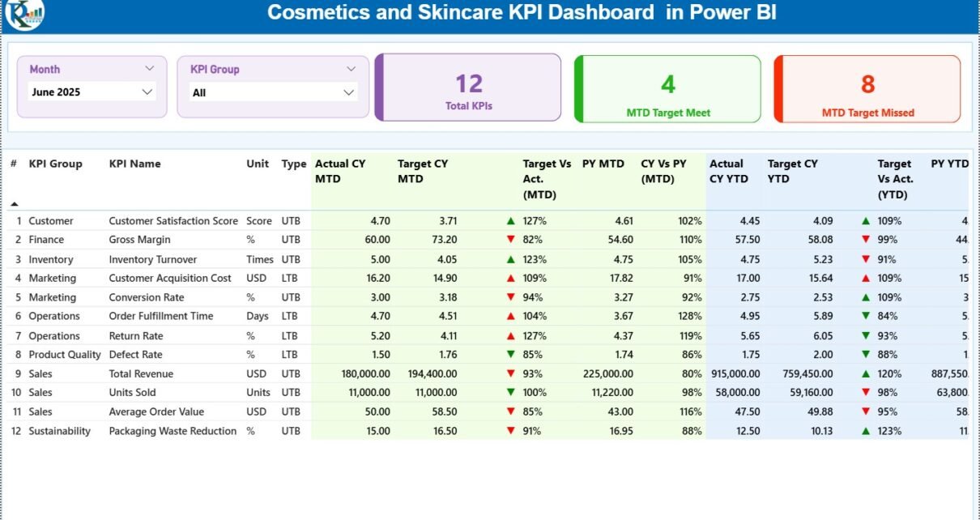Click the logo icon in the title bar
Viewport: 980px width, 520px height.
(24, 14)
